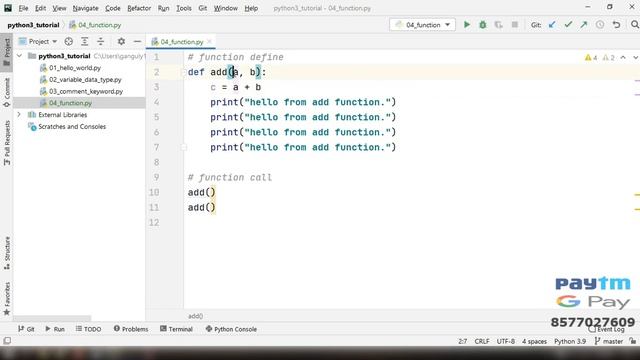Open the Git tool window button
Screen dimensions: 640x360
26,329
